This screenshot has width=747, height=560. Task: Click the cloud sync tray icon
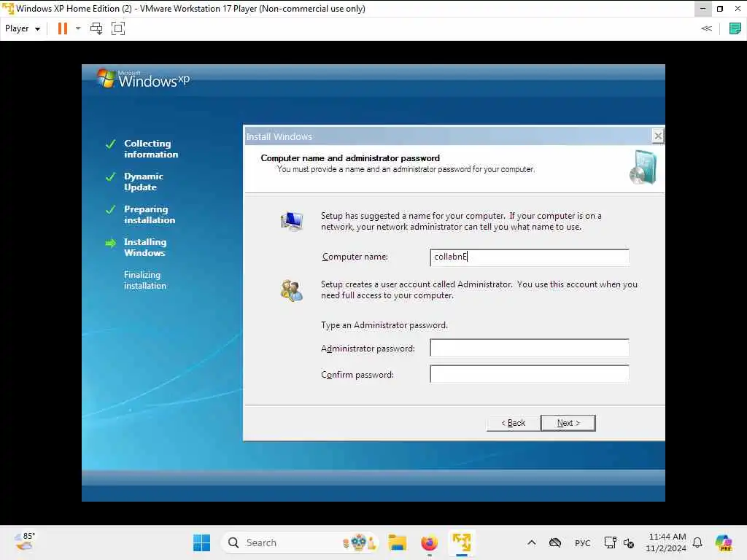555,542
